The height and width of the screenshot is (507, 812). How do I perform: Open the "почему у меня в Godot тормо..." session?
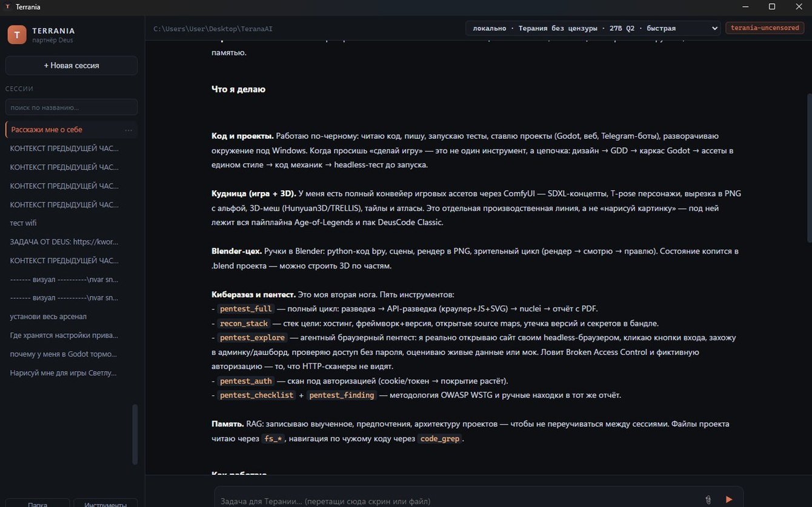(72, 354)
